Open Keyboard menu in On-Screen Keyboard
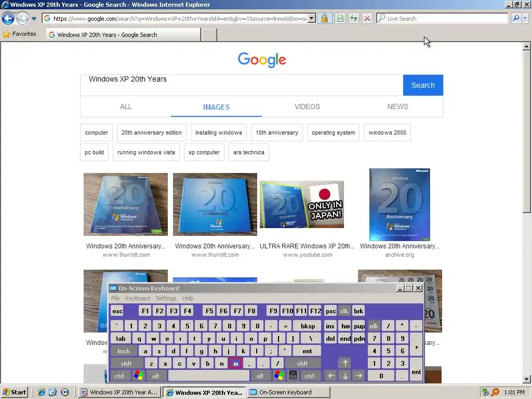This screenshot has width=532, height=399. pos(137,298)
